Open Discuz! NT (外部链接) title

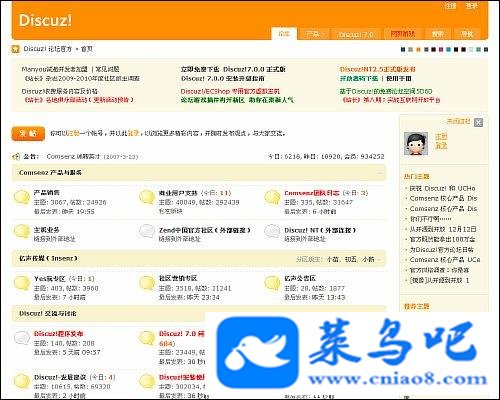tap(320, 230)
